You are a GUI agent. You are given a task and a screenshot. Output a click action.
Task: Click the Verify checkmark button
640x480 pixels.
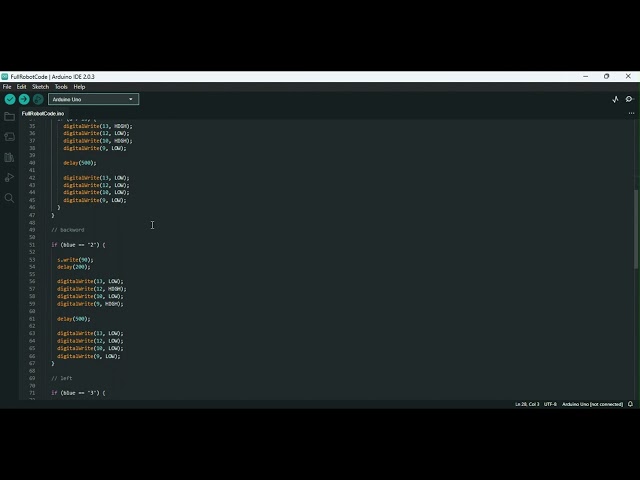click(10, 99)
